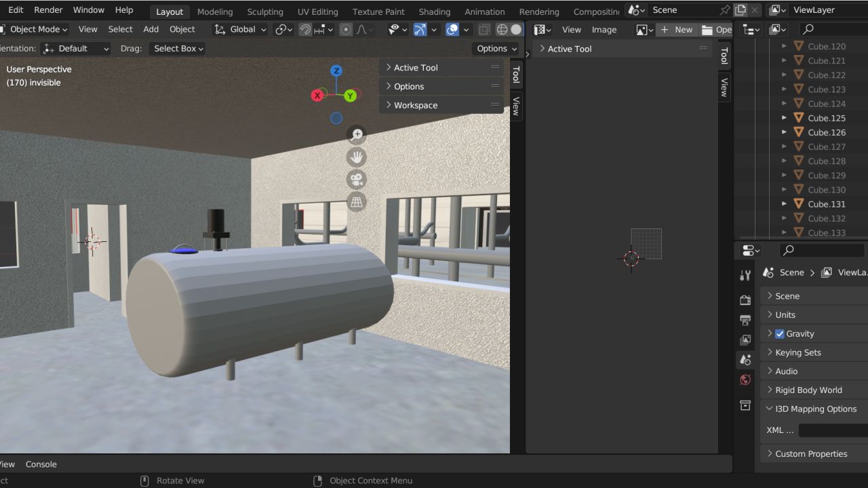
Task: Open Image menu in Image editor
Action: (x=604, y=30)
